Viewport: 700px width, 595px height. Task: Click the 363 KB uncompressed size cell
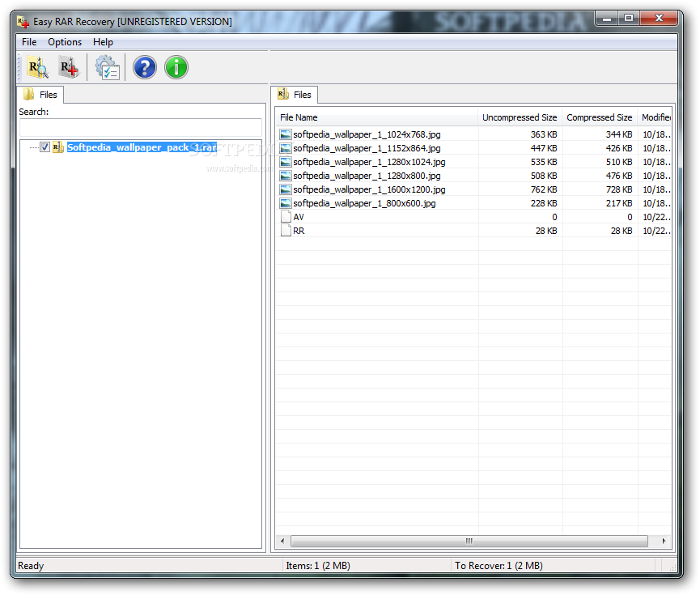(544, 134)
